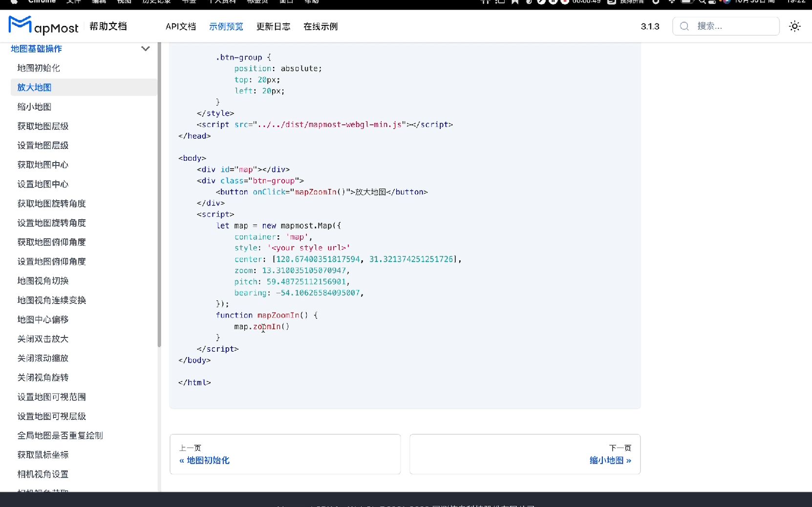Open 全局地图是否重复绘制 sidebar entry

(x=60, y=436)
